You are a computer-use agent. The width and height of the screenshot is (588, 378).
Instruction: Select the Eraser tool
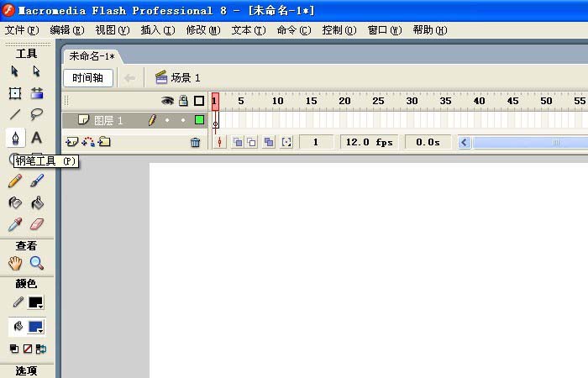(x=37, y=224)
